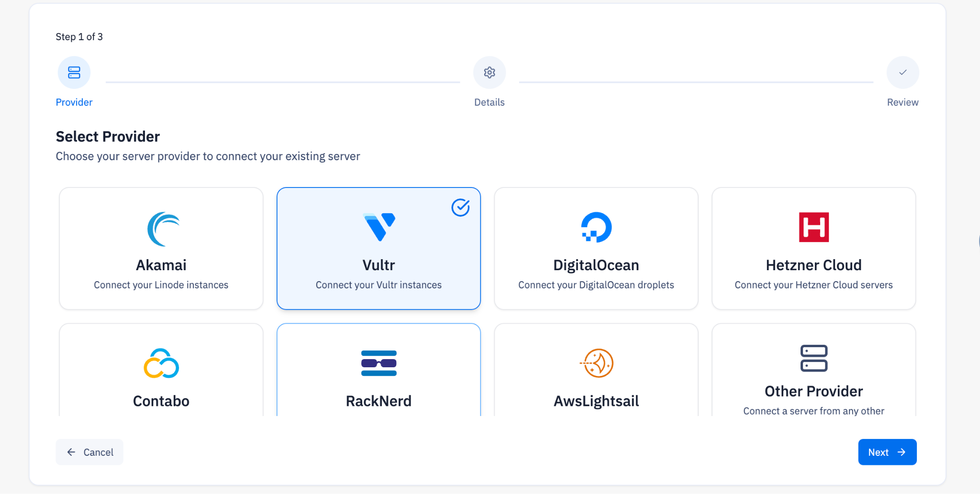
Task: Click the selected checkmark on Vultr card
Action: (x=460, y=208)
